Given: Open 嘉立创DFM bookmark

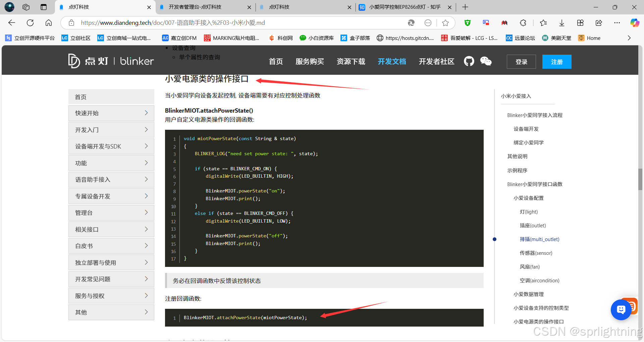Looking at the screenshot, I should point(179,38).
